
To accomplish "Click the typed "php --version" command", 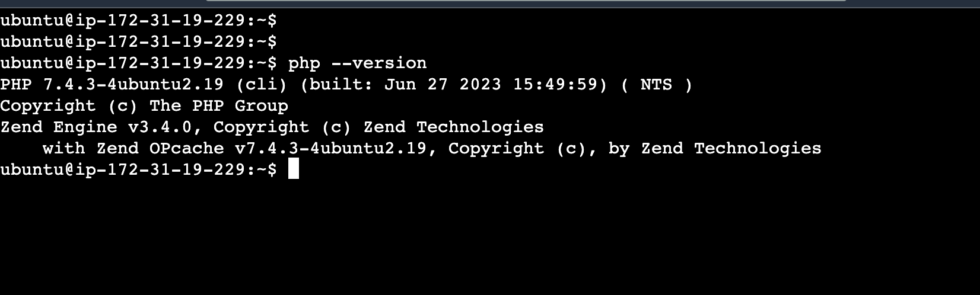I will pos(357,63).
